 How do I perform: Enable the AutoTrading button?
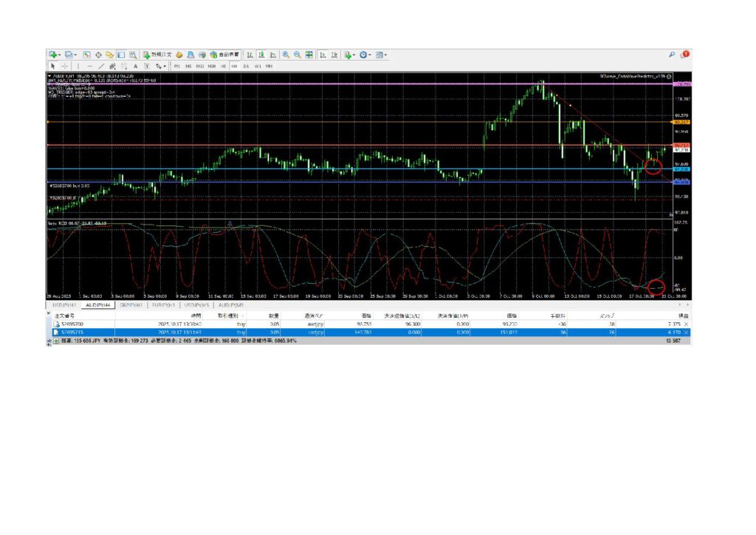point(224,55)
